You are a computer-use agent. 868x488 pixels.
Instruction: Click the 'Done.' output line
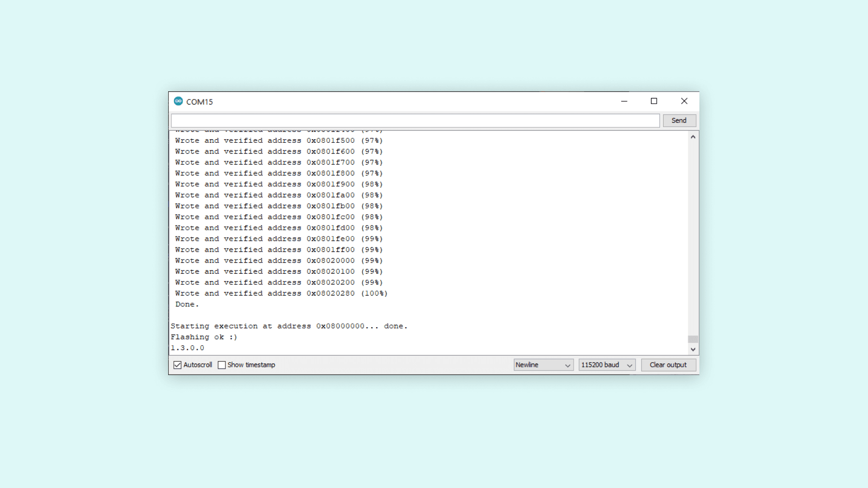coord(187,305)
